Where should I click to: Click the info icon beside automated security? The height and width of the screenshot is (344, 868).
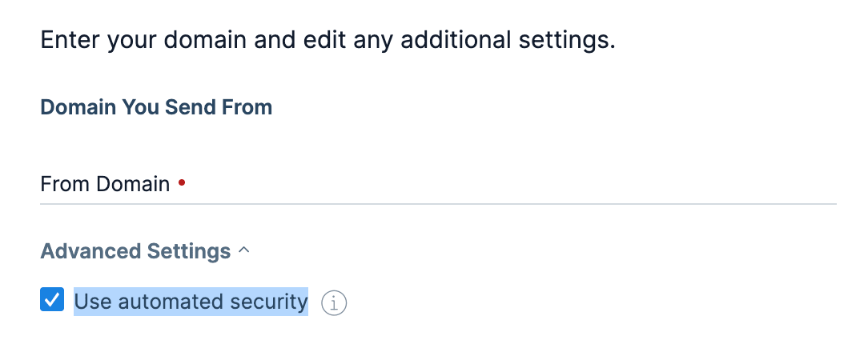tap(334, 303)
